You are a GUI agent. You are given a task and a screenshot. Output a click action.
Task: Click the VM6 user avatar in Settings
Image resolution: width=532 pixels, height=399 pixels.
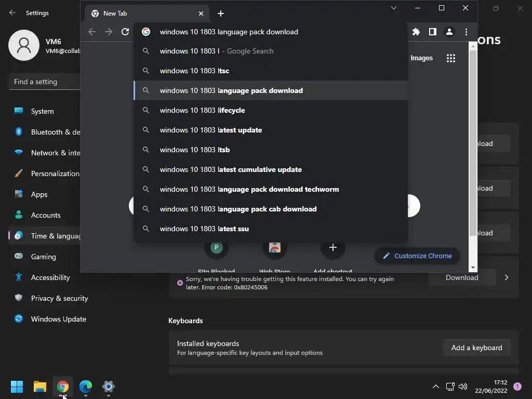(x=24, y=45)
